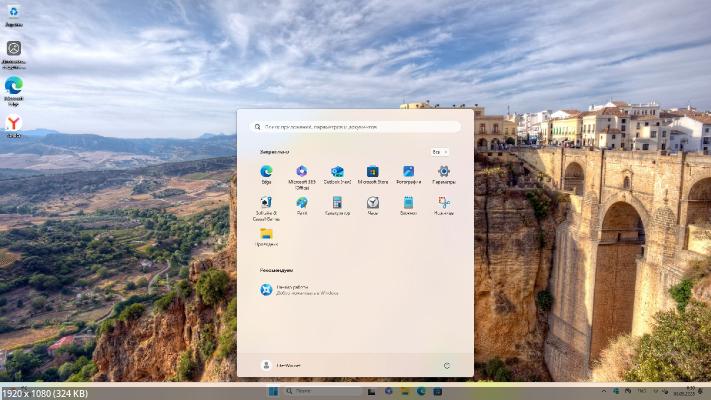711x400 pixels.
Task: Open Settings gear in pinned apps
Action: point(443,172)
